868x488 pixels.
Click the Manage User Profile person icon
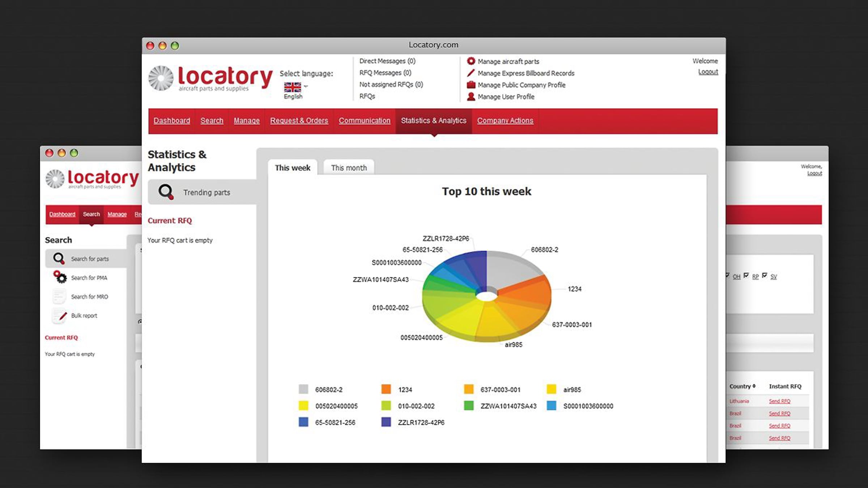471,97
